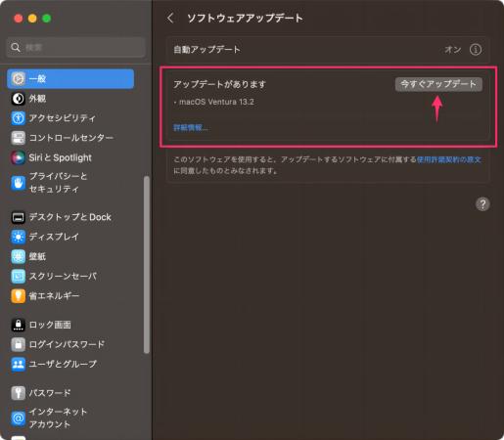The height and width of the screenshot is (440, 504).
Task: Open the Internet Accounts @ icon
Action: [x=19, y=418]
